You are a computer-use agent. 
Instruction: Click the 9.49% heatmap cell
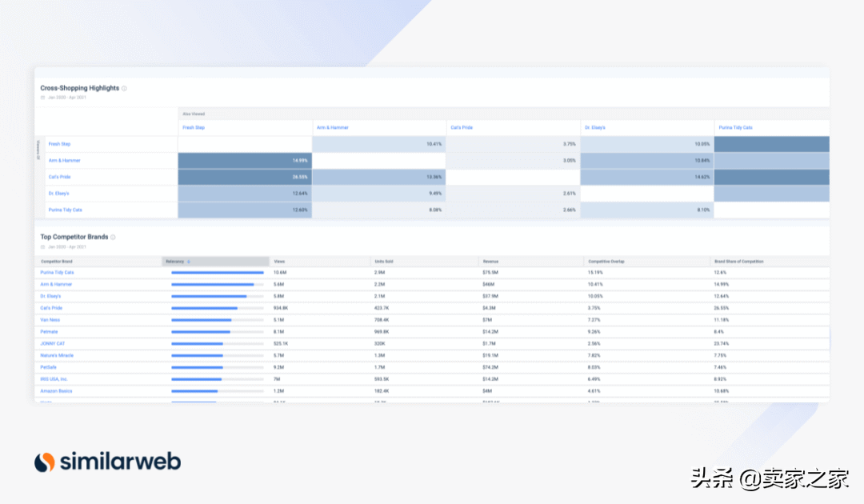click(379, 194)
